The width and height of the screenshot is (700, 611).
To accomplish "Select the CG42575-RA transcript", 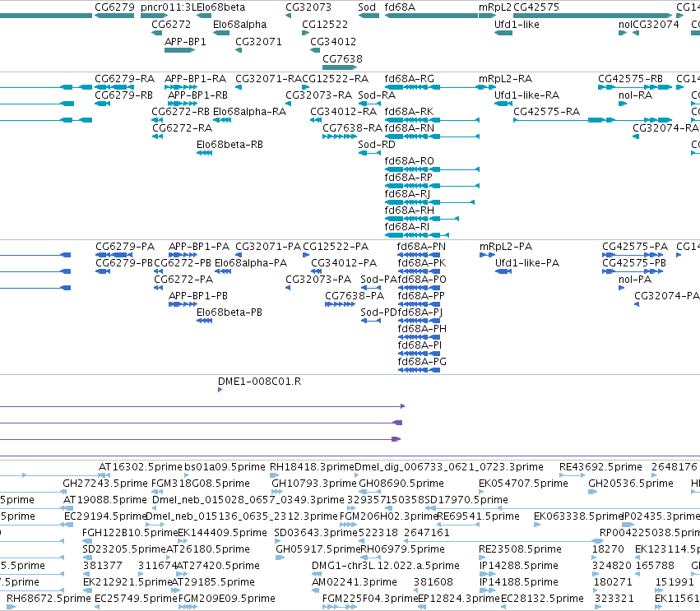I will coord(592,120).
